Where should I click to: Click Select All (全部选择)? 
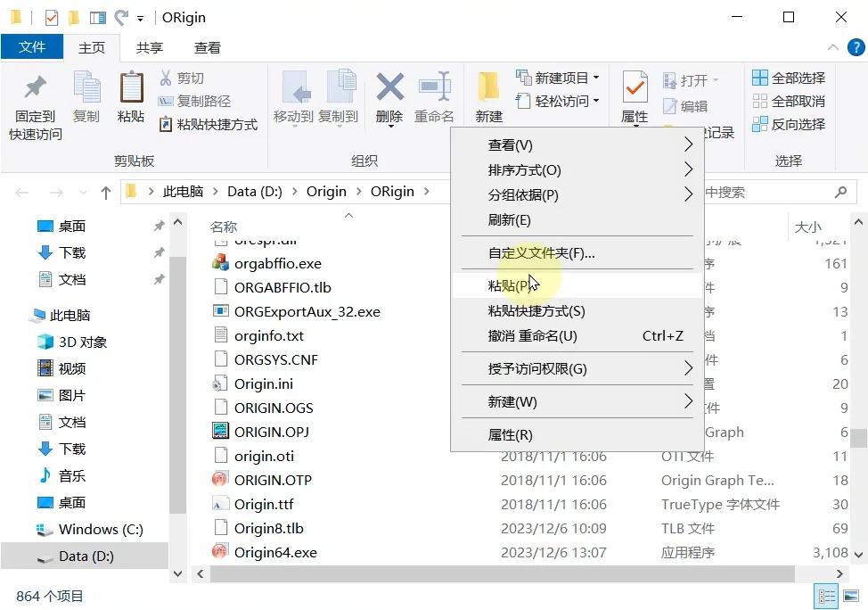coord(789,78)
